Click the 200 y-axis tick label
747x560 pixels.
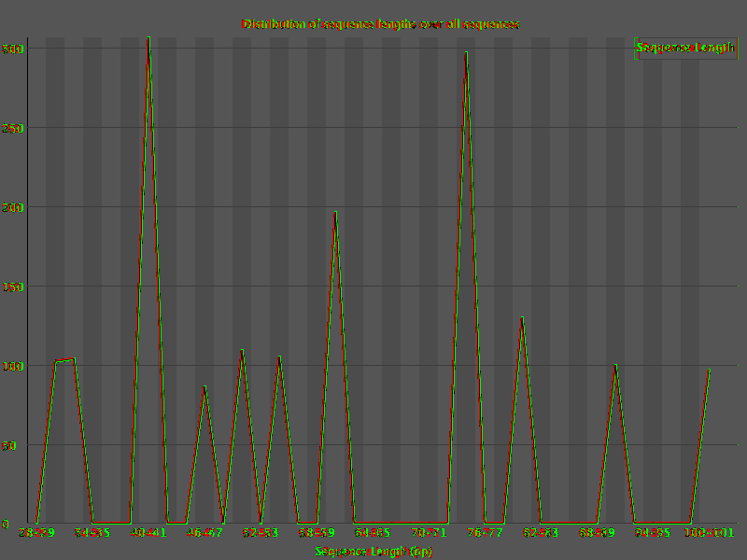[12, 207]
